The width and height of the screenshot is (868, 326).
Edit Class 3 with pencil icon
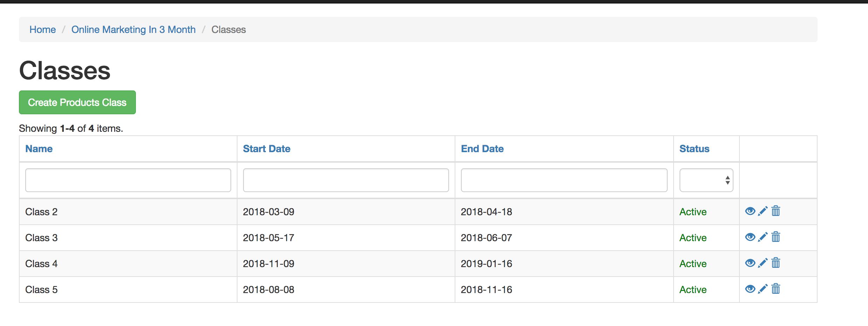point(763,237)
